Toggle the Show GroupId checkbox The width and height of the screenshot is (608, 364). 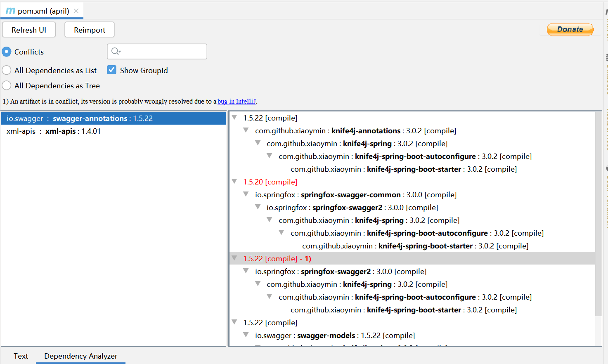coord(111,70)
